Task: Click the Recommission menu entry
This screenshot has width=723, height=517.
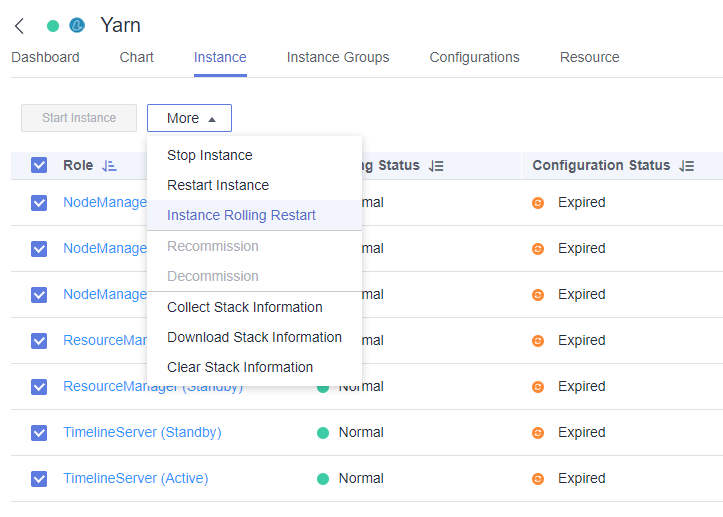Action: [255, 246]
